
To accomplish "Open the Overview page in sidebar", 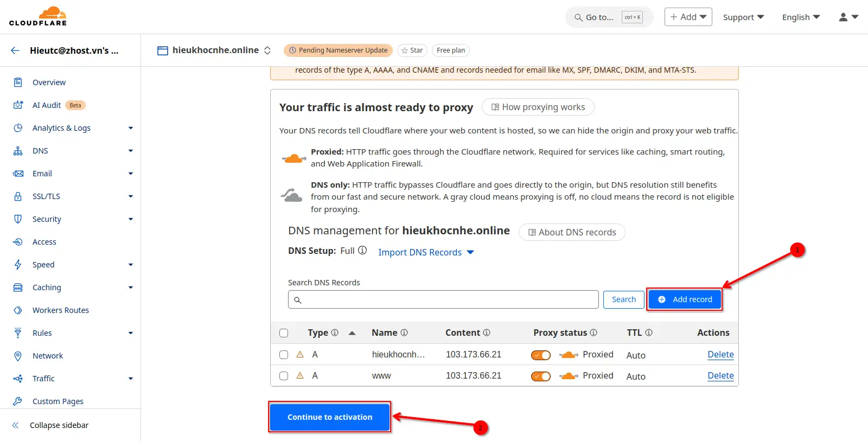I will [49, 82].
